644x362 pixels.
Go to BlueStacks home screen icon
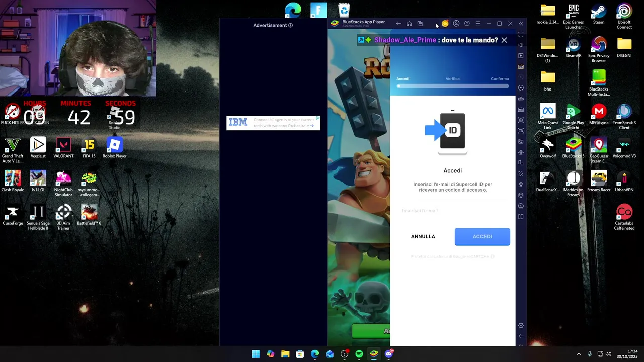(409, 24)
